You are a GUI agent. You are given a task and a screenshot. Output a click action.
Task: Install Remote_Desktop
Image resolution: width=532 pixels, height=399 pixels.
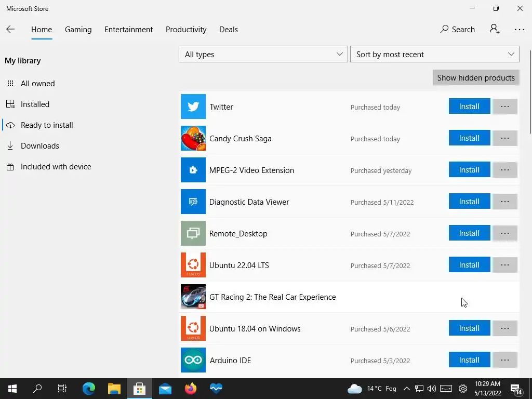coord(469,233)
